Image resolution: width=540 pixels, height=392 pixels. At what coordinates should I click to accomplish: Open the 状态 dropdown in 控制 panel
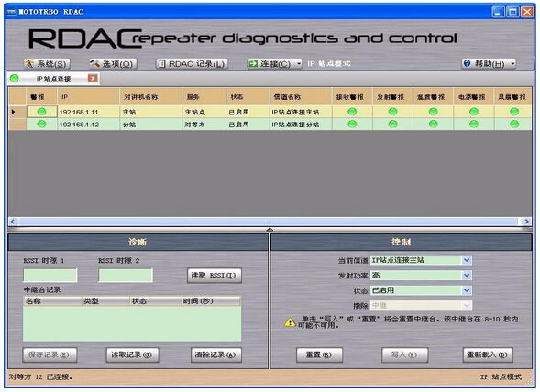[x=467, y=290]
